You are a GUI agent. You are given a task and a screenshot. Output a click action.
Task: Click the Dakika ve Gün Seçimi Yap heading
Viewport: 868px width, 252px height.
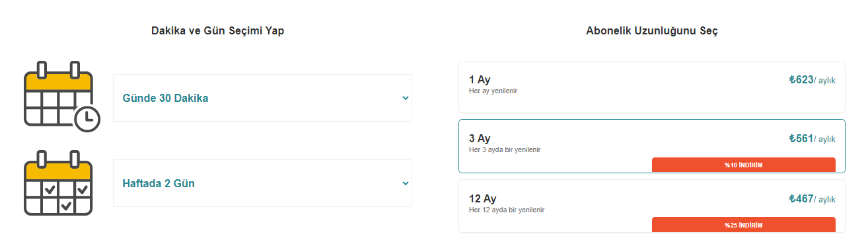[x=218, y=31]
